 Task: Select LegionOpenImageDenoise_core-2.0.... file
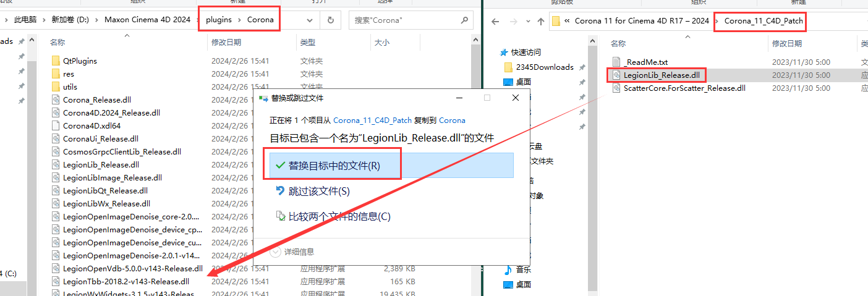(x=132, y=216)
